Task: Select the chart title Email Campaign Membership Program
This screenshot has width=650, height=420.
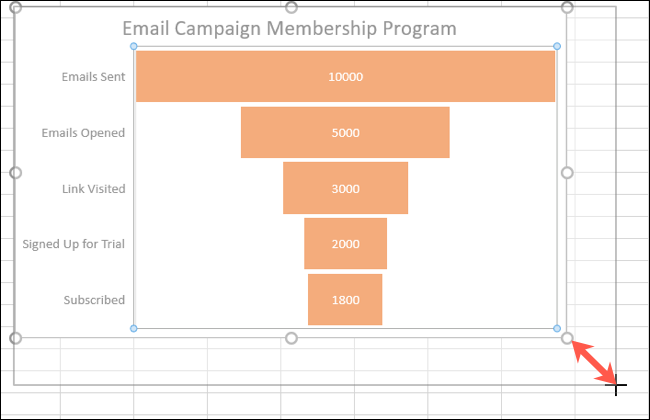Action: click(288, 28)
